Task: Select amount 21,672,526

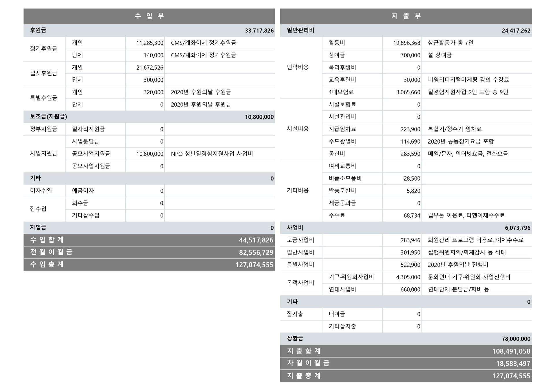Action: click(150, 68)
